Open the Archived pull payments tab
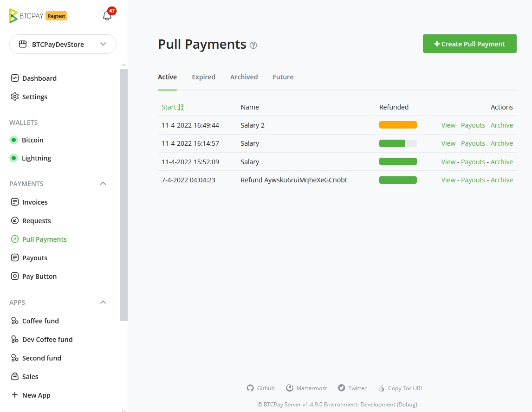Image resolution: width=532 pixels, height=412 pixels. [244, 77]
